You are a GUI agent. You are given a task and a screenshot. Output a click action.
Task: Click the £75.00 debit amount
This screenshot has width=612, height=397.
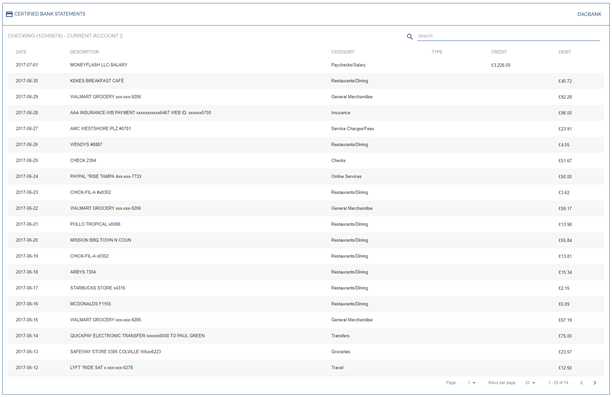coord(565,336)
